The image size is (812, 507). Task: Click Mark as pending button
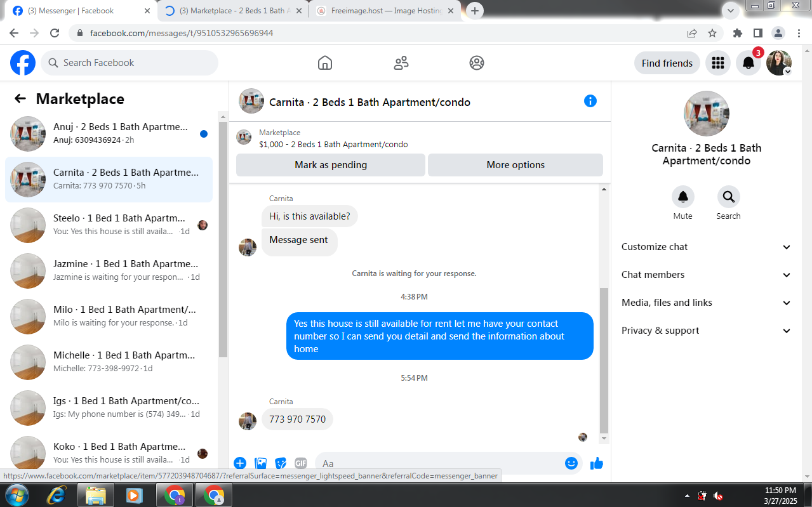point(331,165)
